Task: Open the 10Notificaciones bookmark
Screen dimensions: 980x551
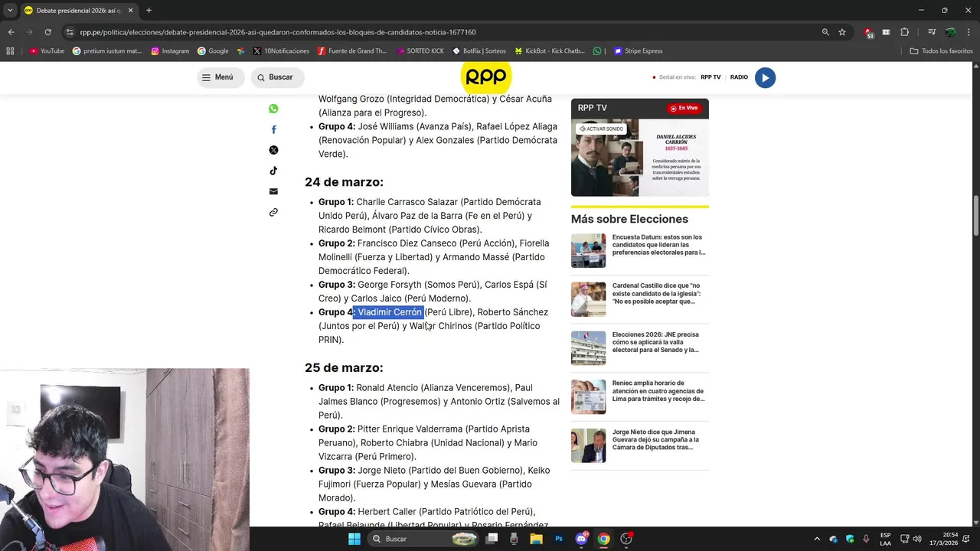Action: pyautogui.click(x=281, y=51)
